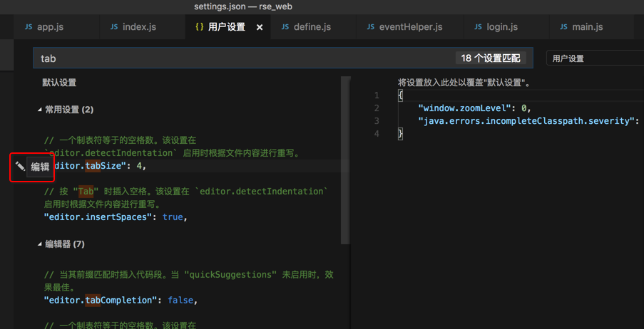Click line number 3 in user settings

click(x=377, y=121)
